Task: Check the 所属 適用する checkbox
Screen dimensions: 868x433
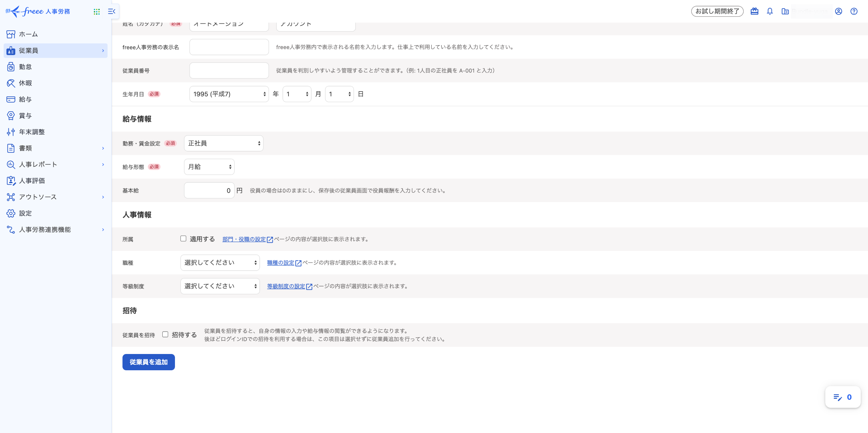Action: [183, 239]
